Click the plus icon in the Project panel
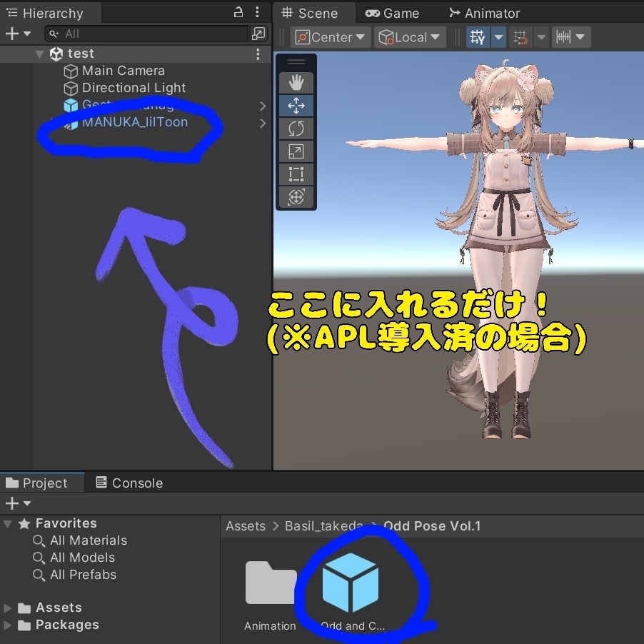The height and width of the screenshot is (644, 644). coord(11,503)
